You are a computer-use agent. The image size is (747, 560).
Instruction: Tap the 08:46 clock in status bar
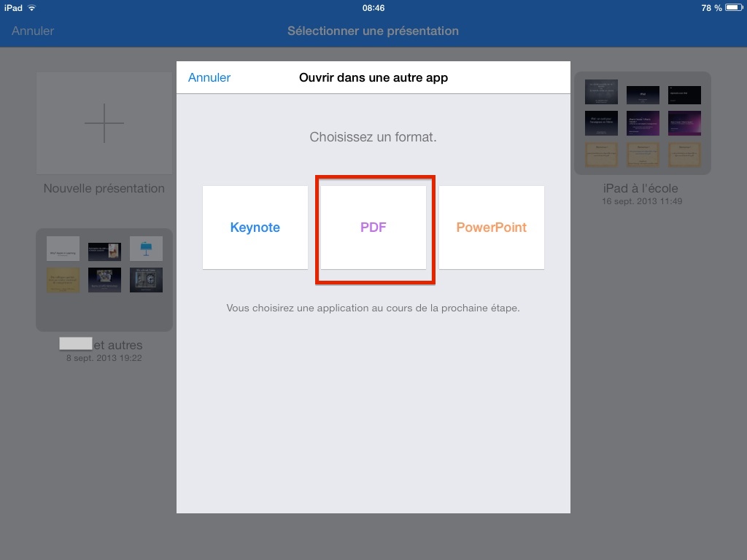point(373,8)
